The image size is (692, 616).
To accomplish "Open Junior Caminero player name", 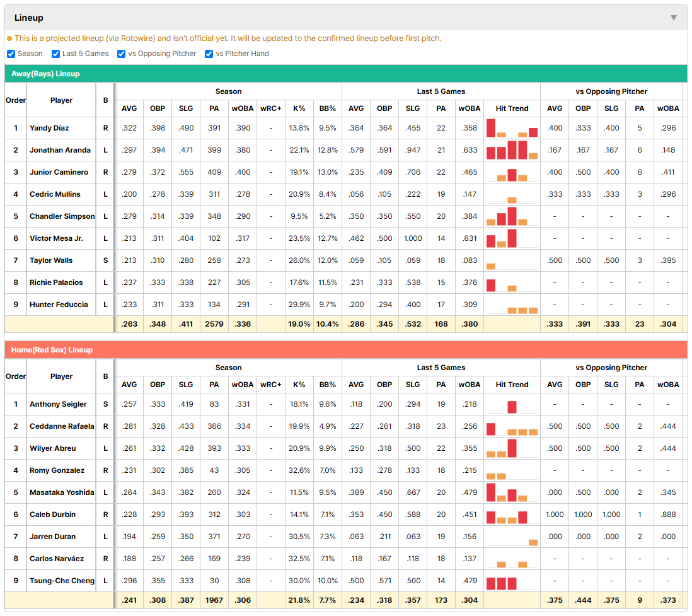I will [59, 172].
